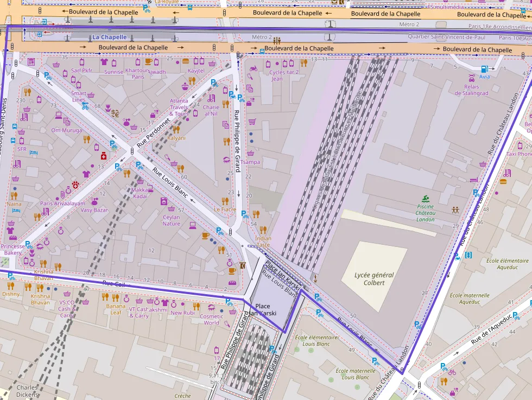
Task: Click the École élémentaire Louis Blanc label
Action: coord(316,341)
